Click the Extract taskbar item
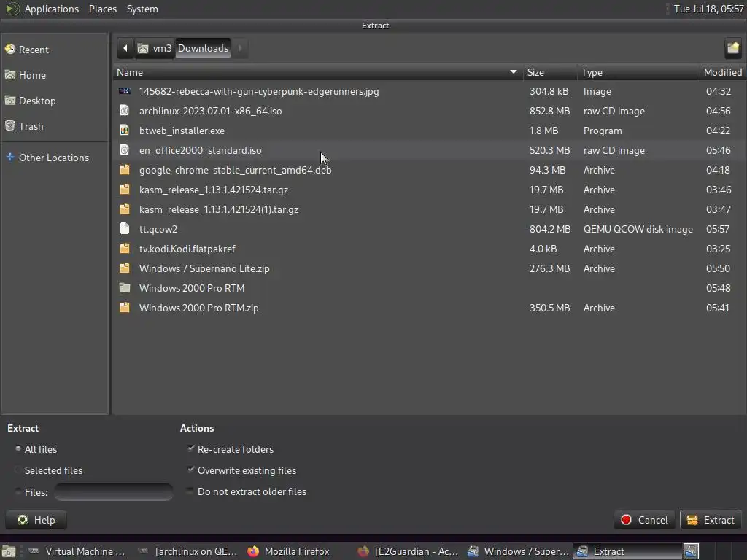 [627, 551]
